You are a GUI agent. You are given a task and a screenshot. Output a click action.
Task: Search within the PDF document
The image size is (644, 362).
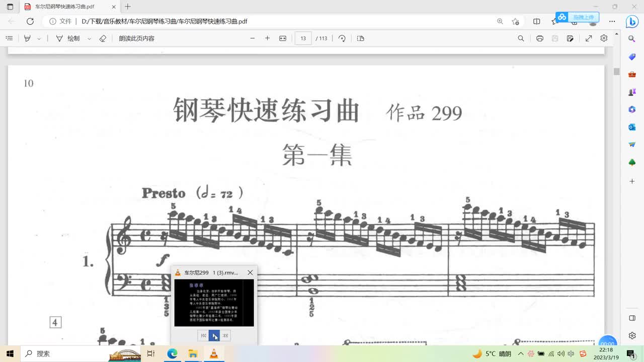pyautogui.click(x=521, y=38)
